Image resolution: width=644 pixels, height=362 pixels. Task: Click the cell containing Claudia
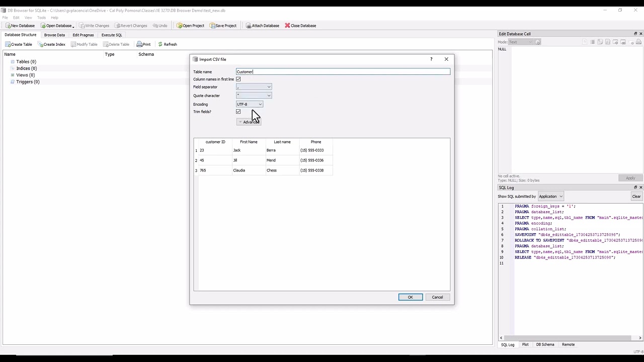tap(249, 170)
